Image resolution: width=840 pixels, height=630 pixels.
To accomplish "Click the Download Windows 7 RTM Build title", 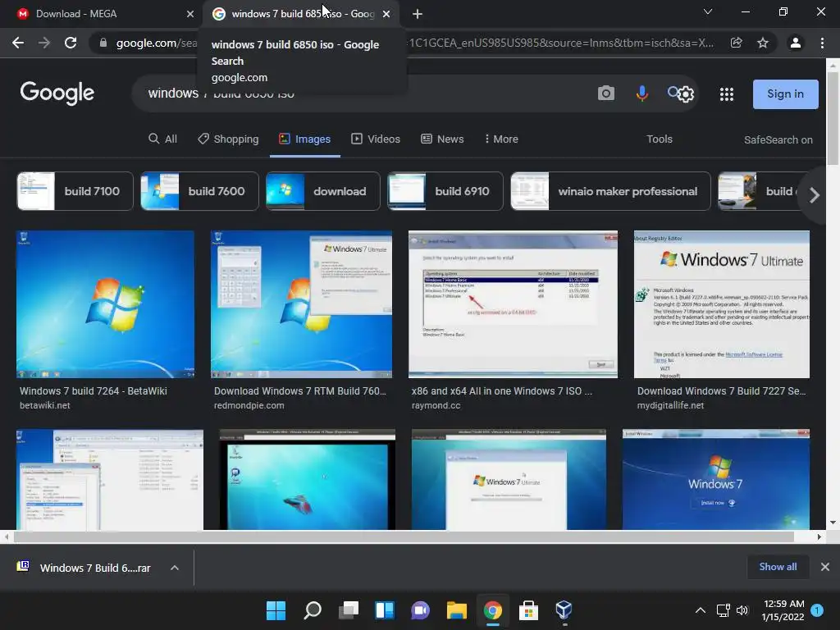I will coord(300,391).
